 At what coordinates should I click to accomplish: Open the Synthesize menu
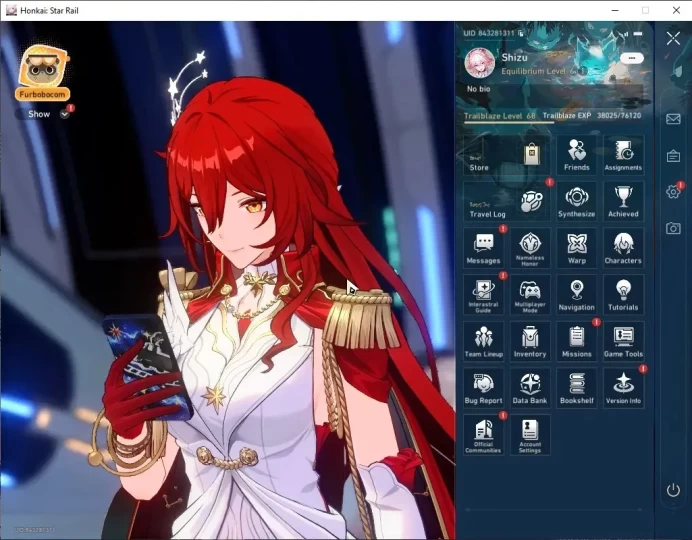[576, 202]
